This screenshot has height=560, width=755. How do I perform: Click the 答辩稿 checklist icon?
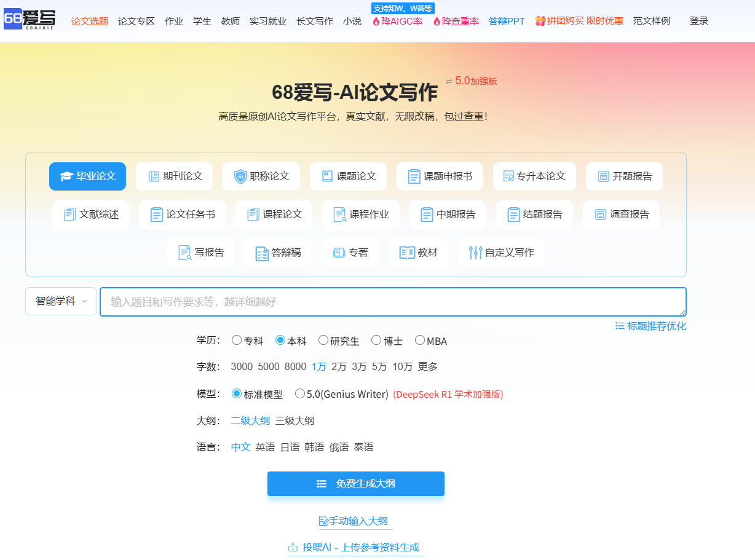tap(262, 253)
